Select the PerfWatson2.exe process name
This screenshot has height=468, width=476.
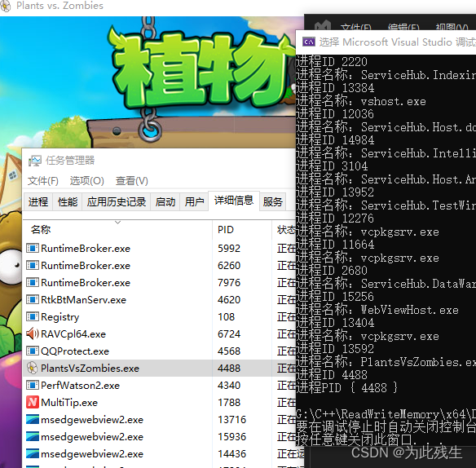(81, 386)
